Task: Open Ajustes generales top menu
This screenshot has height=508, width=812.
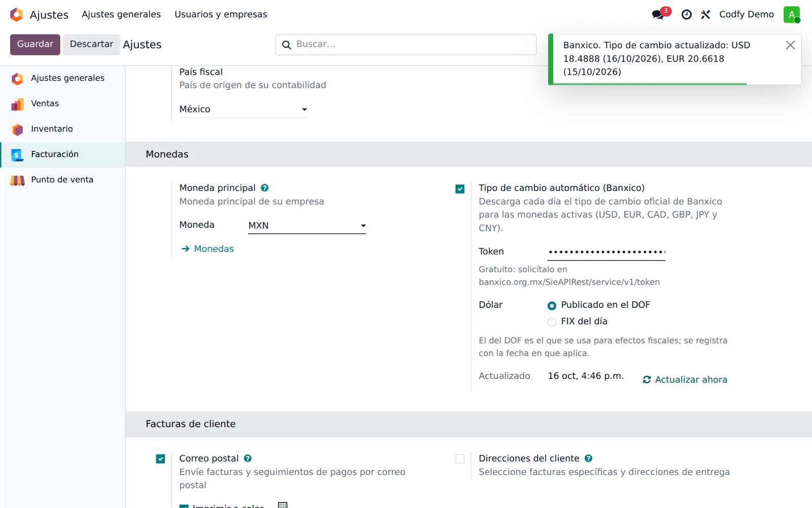Action: pyautogui.click(x=121, y=14)
